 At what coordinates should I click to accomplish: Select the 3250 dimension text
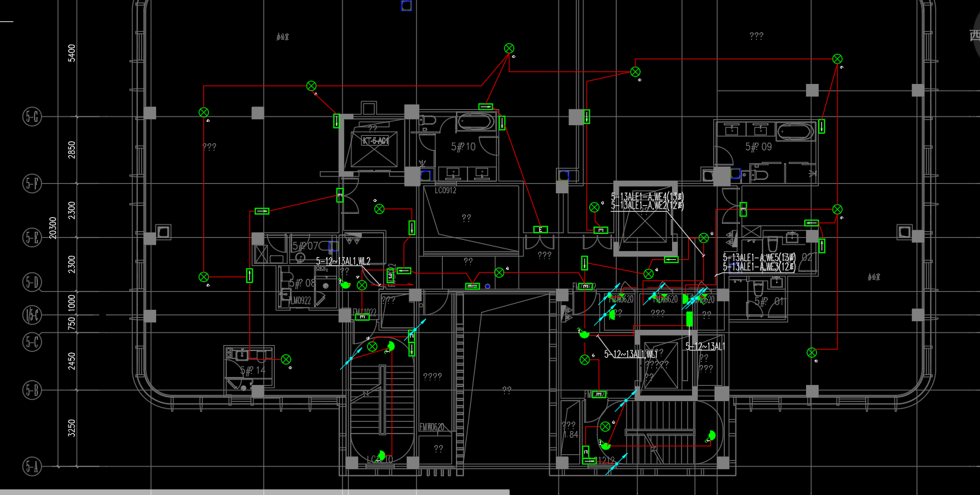tap(72, 428)
